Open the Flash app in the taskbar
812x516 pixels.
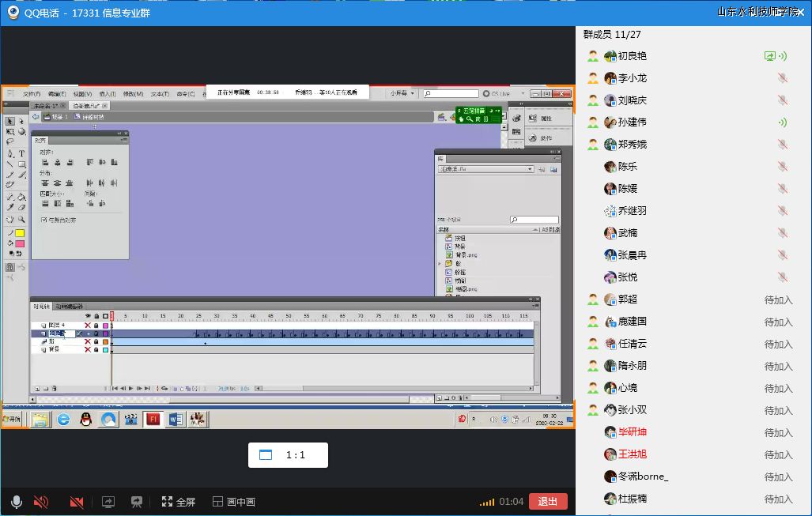click(153, 419)
